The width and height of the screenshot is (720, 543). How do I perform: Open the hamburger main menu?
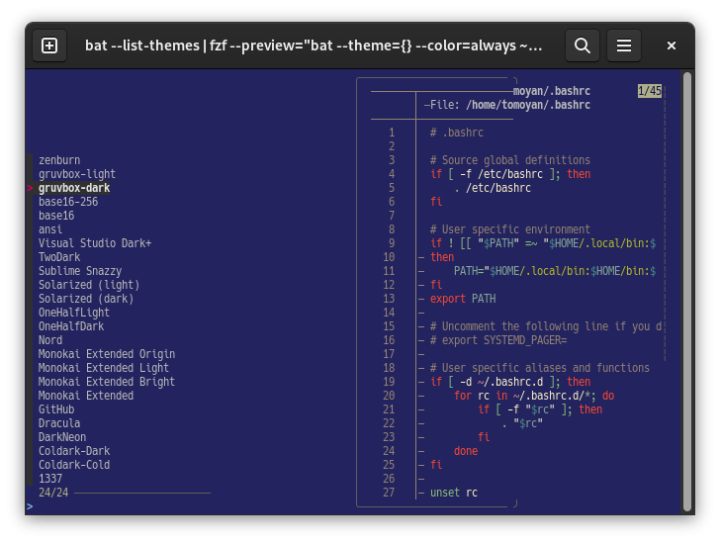(x=623, y=45)
